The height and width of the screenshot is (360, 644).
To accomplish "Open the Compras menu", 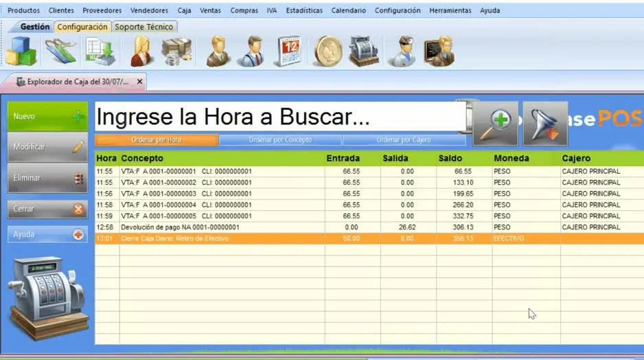I will click(244, 10).
